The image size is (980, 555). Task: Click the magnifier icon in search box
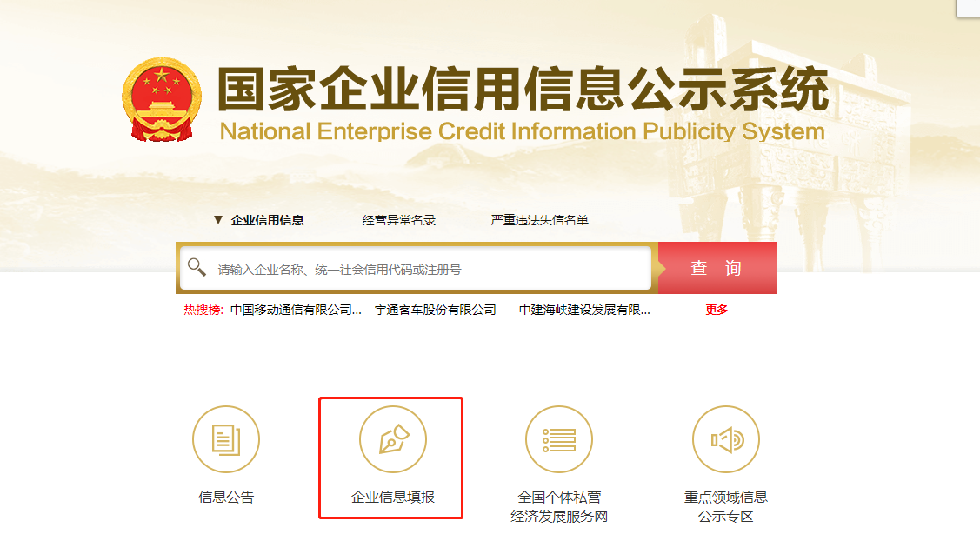[197, 267]
